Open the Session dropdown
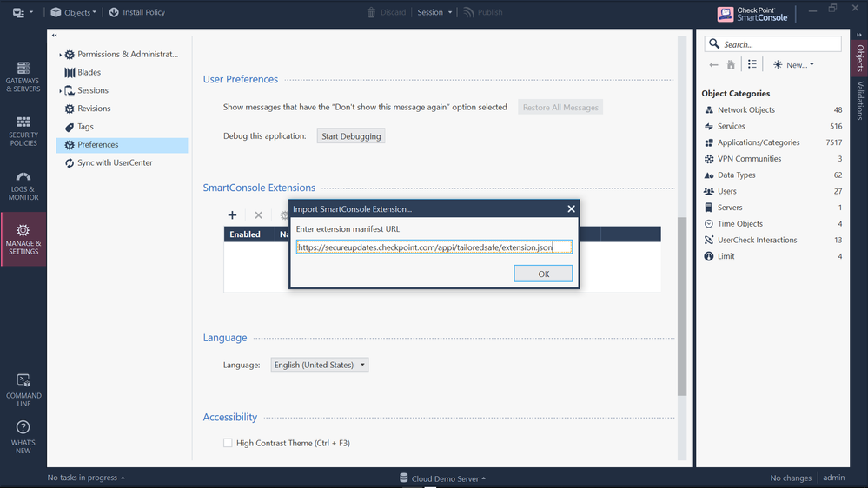The image size is (868, 488). click(434, 12)
